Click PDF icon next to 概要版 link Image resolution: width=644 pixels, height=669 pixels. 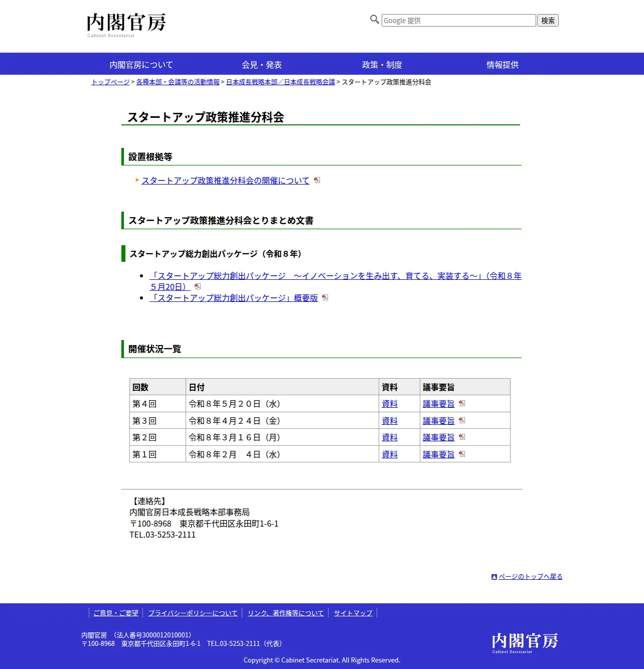click(x=325, y=297)
